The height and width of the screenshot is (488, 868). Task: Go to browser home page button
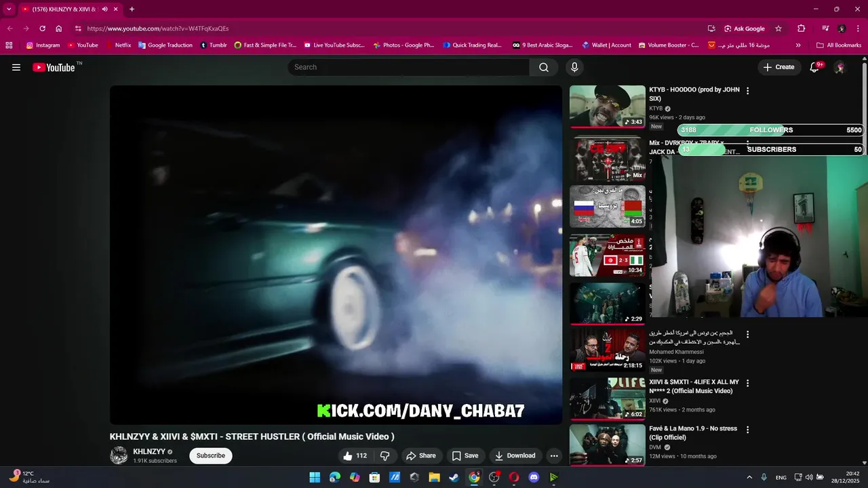[59, 28]
